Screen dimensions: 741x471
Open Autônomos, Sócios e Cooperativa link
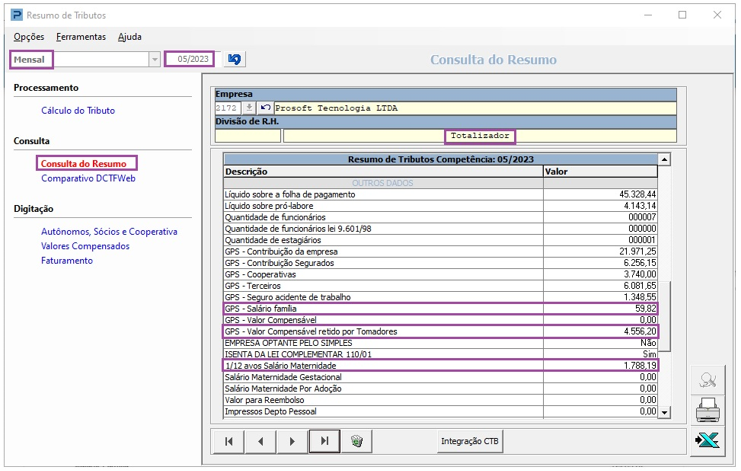(109, 231)
